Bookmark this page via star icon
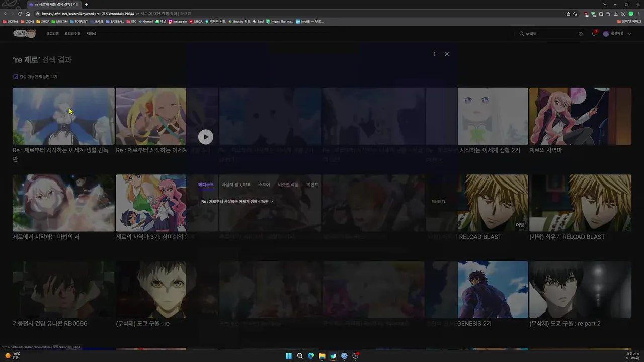This screenshot has height=362, width=644. (x=575, y=14)
